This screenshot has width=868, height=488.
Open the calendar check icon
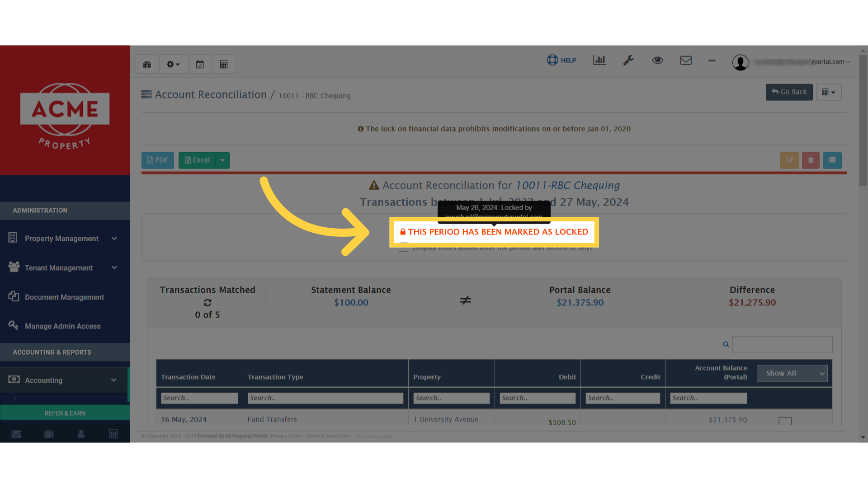point(200,64)
